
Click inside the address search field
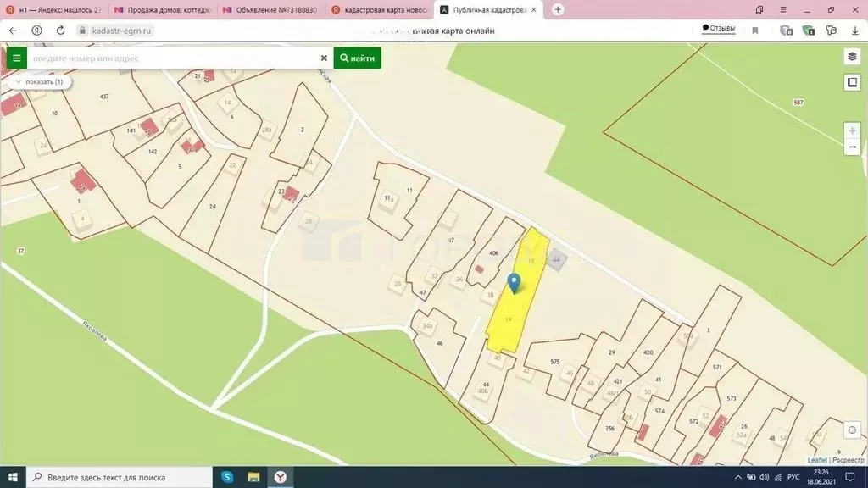point(170,58)
